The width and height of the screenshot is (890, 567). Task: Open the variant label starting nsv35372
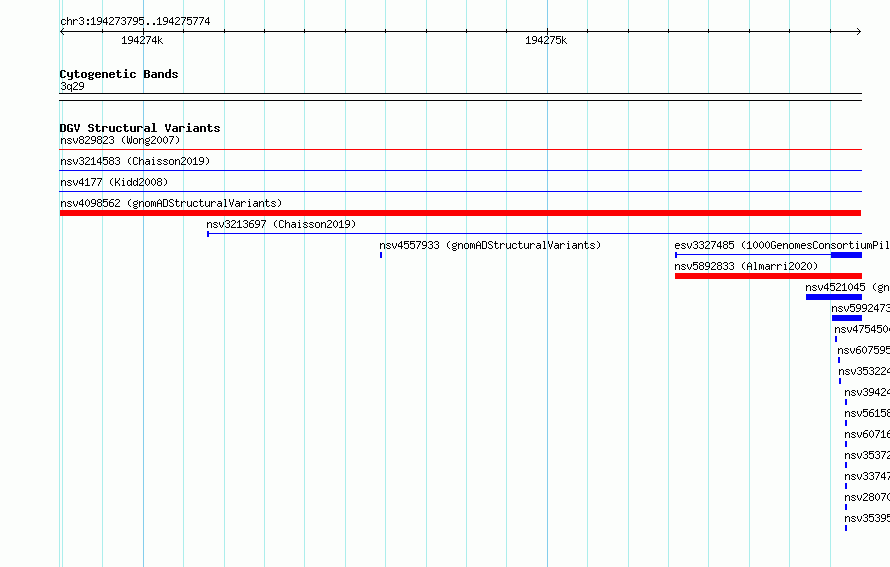click(x=867, y=455)
